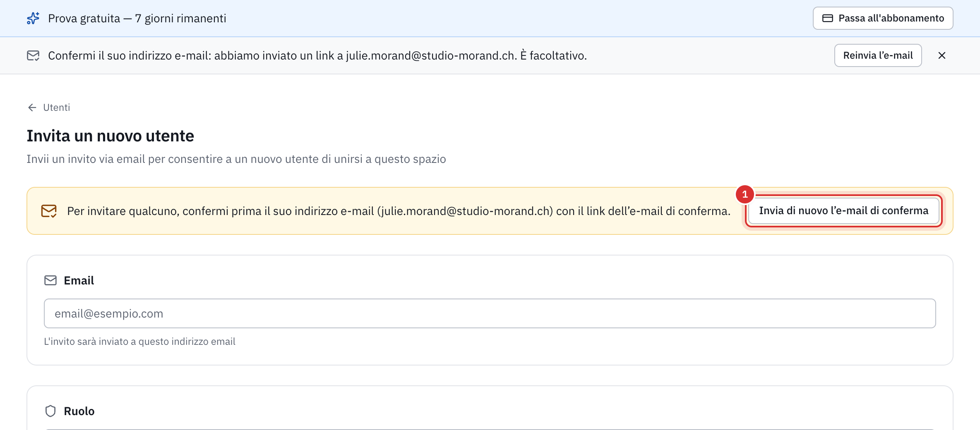Click the Ruolo section label

(x=79, y=411)
